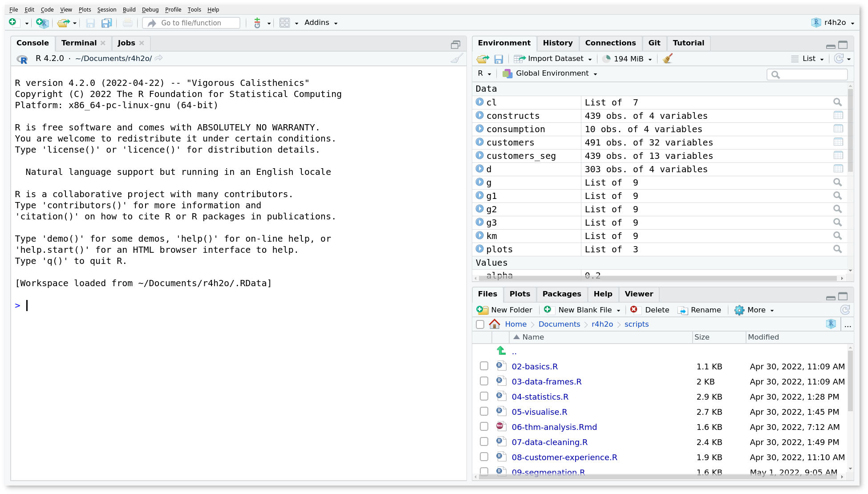
Task: Check the box for 03-data-frames.R
Action: click(x=484, y=381)
